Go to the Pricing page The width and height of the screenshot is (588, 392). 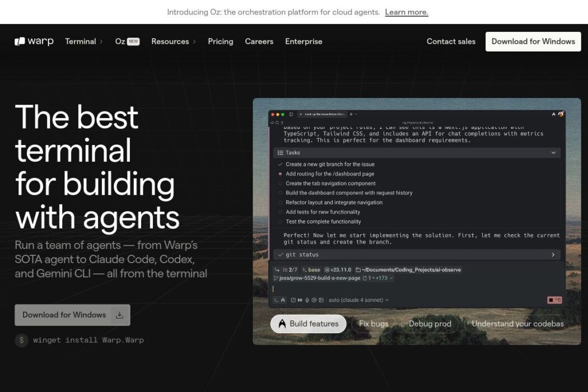(221, 41)
